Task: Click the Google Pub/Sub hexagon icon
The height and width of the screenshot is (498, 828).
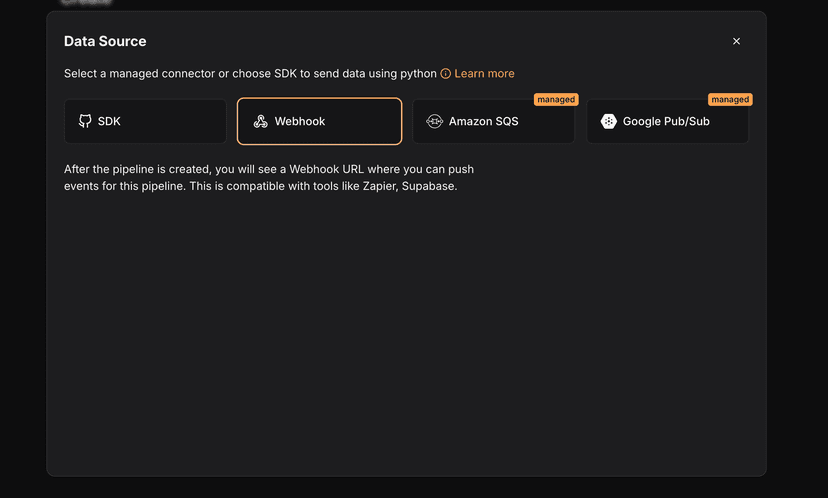Action: 608,121
